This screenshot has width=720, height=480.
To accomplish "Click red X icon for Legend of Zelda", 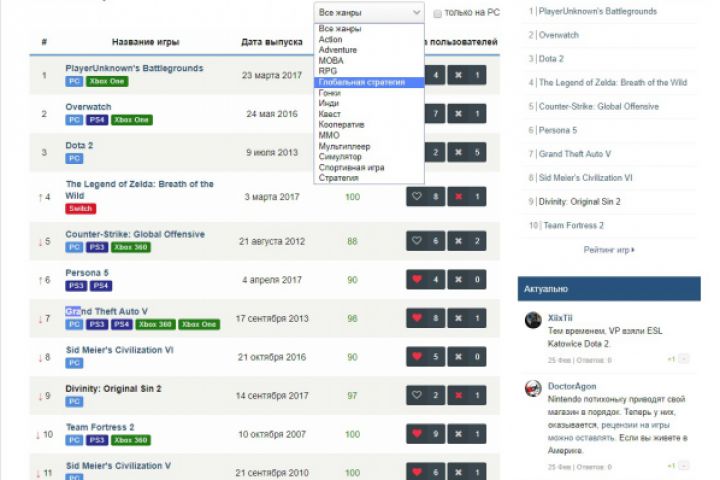I will [458, 197].
